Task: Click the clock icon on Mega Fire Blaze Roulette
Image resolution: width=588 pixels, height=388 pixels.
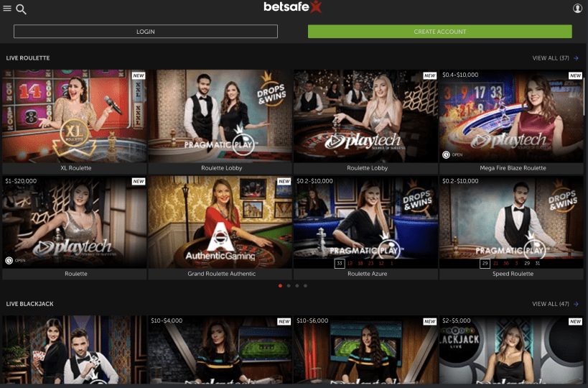Action: (446, 154)
